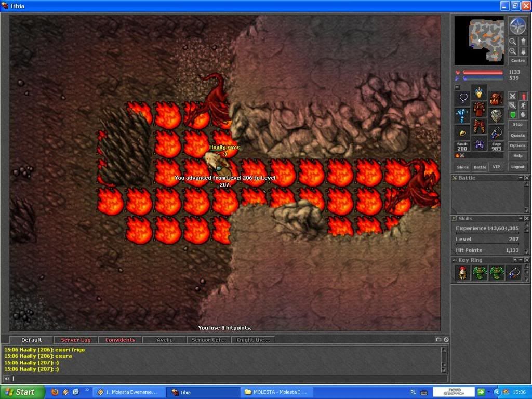Click the Stop button
Viewport: 532px width, 399px height.
(x=518, y=125)
